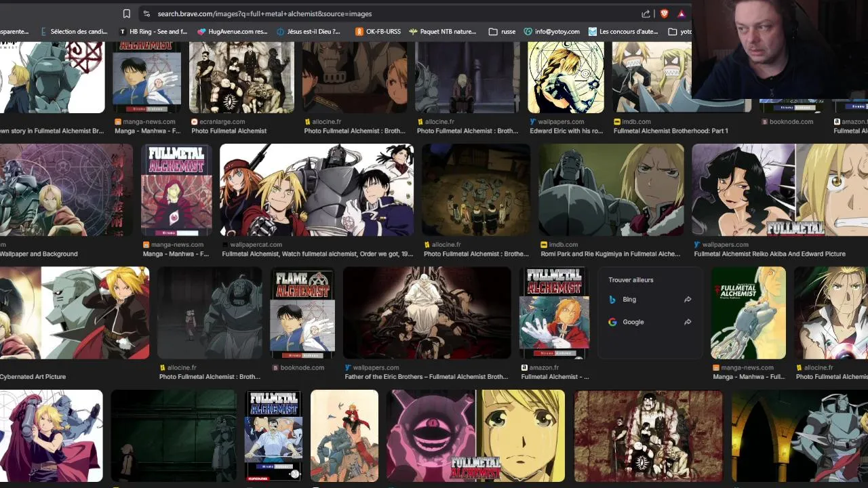Open 'Fullmetal Alchemist, Watch fullmetal alchemist' wallpapercat result
The height and width of the screenshot is (488, 868).
[x=317, y=254]
